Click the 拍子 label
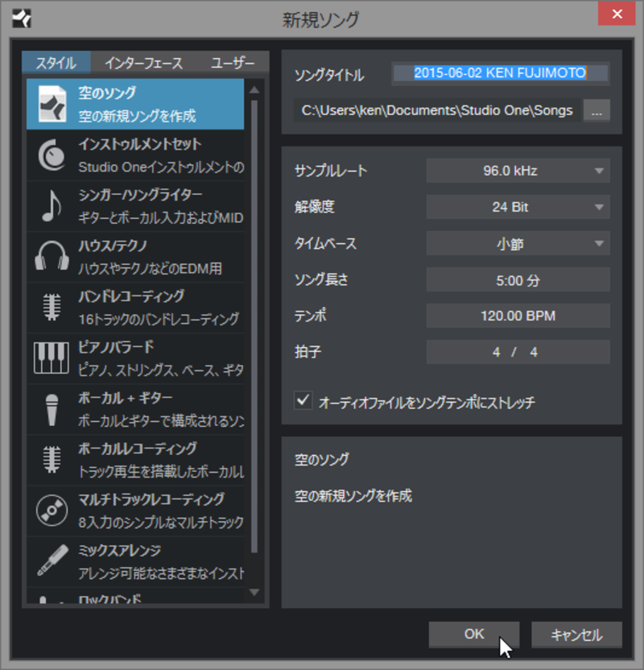This screenshot has width=644, height=670. point(308,352)
